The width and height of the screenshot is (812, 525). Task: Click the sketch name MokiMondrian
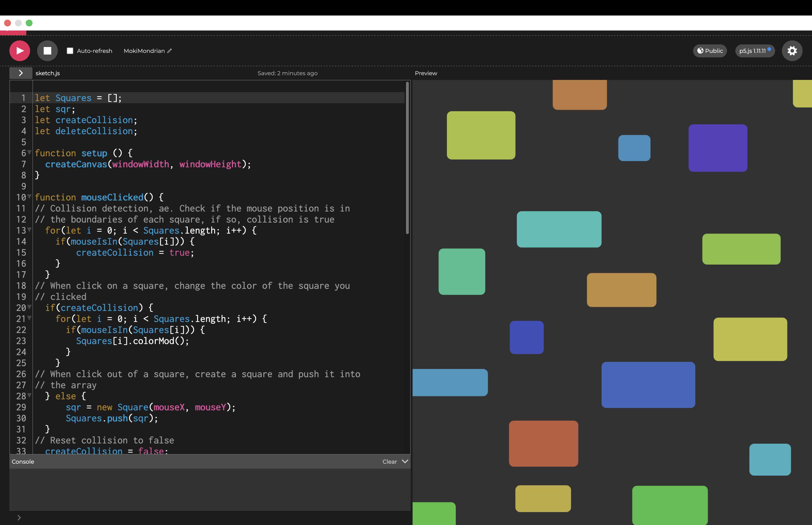[x=144, y=51]
